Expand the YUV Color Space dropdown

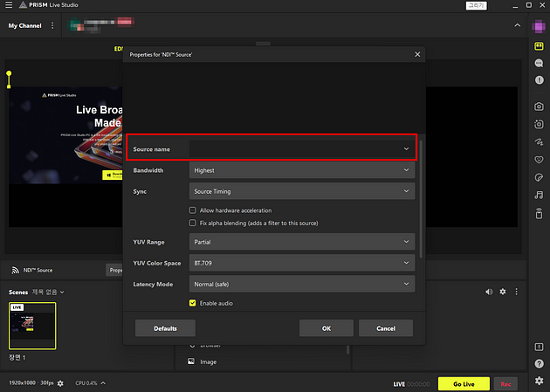coord(301,263)
